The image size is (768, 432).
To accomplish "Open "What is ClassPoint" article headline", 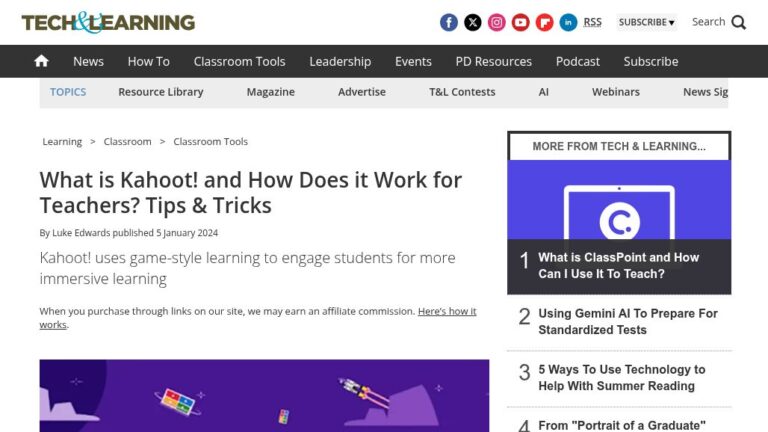I will click(619, 265).
